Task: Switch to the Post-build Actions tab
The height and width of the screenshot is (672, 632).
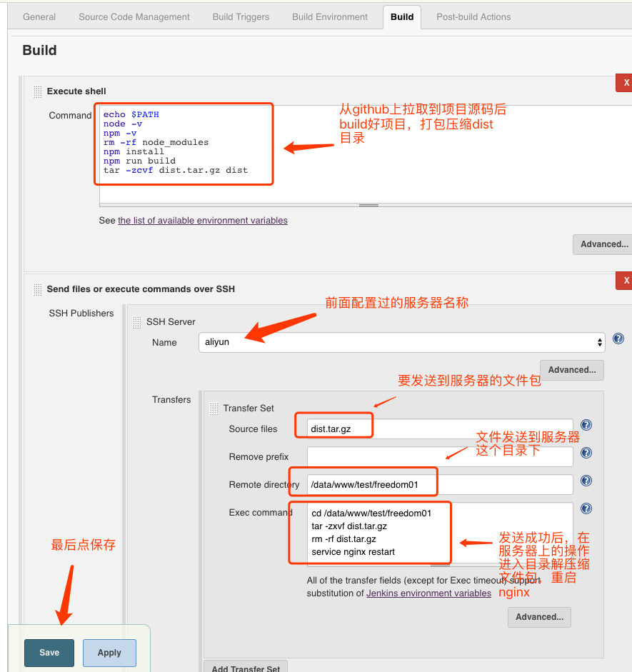Action: pos(473,16)
